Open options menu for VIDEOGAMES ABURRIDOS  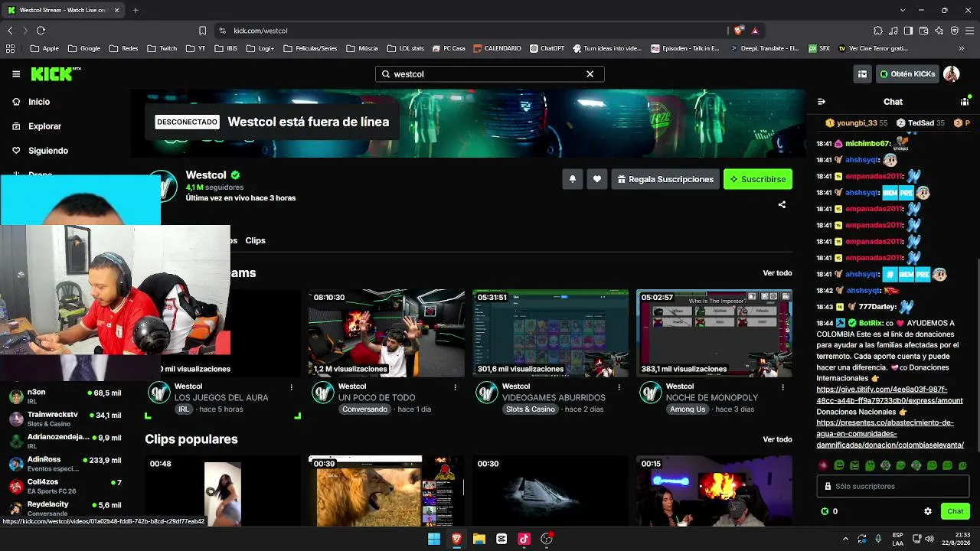coord(619,387)
